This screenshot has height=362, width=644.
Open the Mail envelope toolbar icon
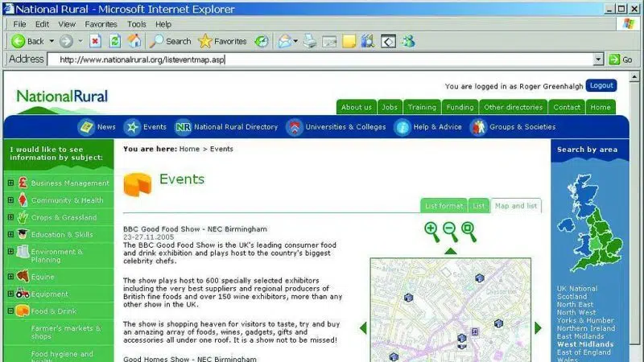[285, 41]
